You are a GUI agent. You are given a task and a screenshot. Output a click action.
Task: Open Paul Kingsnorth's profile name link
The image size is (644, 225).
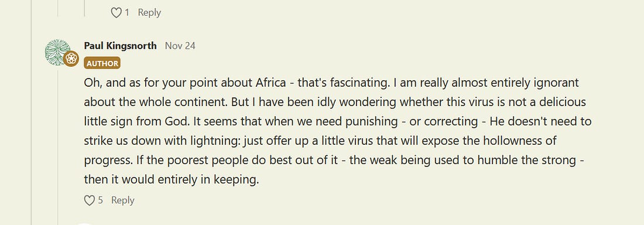click(x=121, y=46)
